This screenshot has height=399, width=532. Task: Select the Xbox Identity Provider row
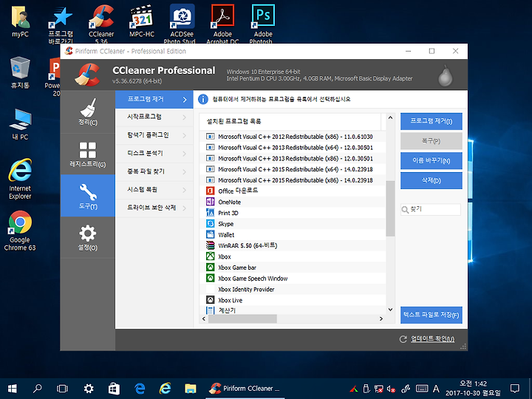point(293,289)
